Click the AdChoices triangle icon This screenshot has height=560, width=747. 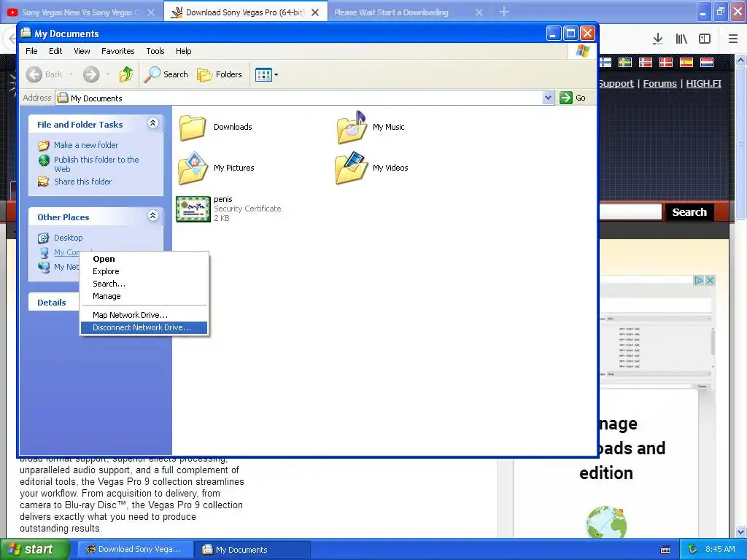click(x=698, y=281)
